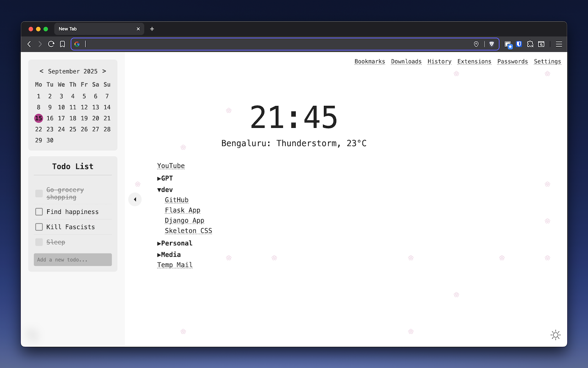Expand the Media bookmark folder
Screen dimensions: 588x368
click(169, 255)
